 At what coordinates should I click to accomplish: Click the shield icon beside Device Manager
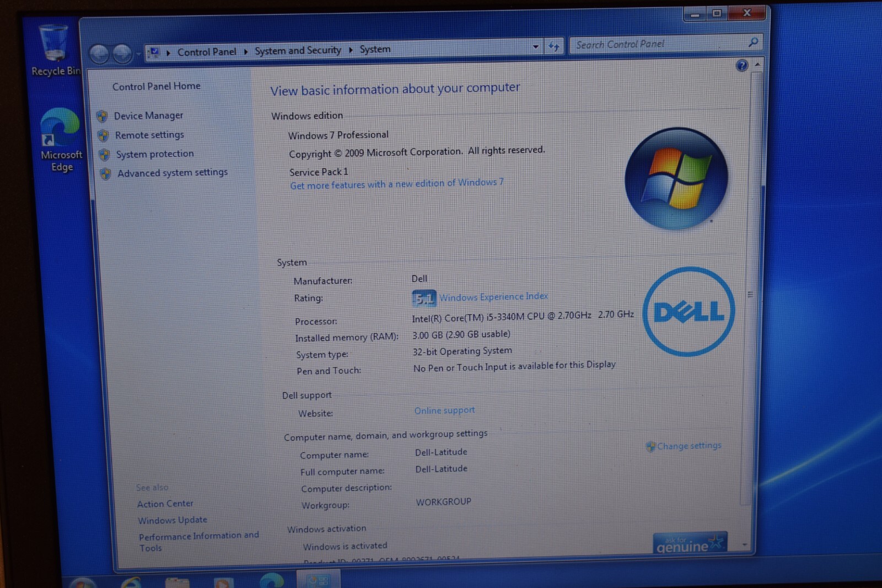pyautogui.click(x=102, y=116)
